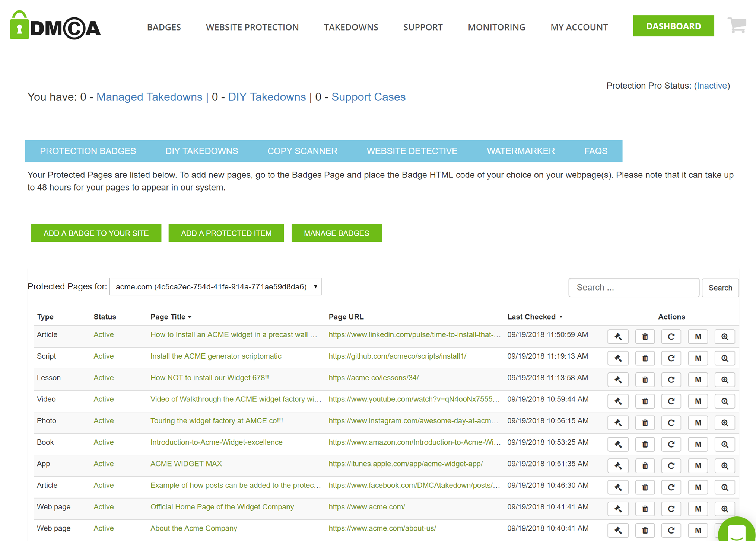Click Add a Protected Item button
The height and width of the screenshot is (541, 756).
226,233
